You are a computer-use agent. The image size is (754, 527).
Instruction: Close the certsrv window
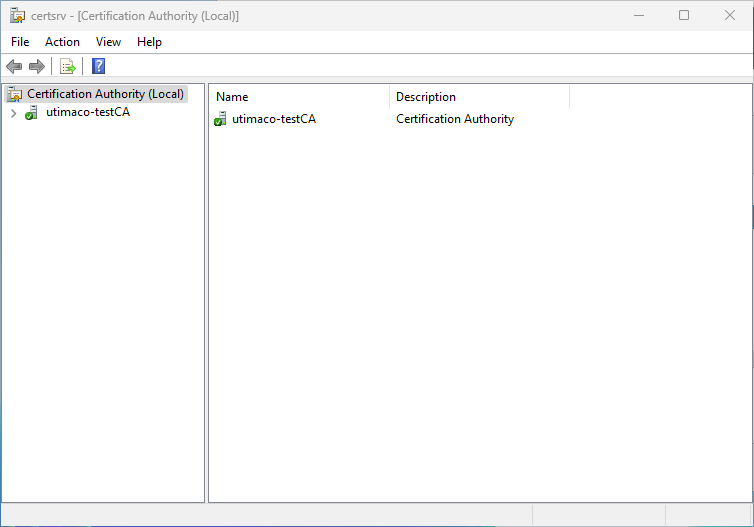coord(729,15)
